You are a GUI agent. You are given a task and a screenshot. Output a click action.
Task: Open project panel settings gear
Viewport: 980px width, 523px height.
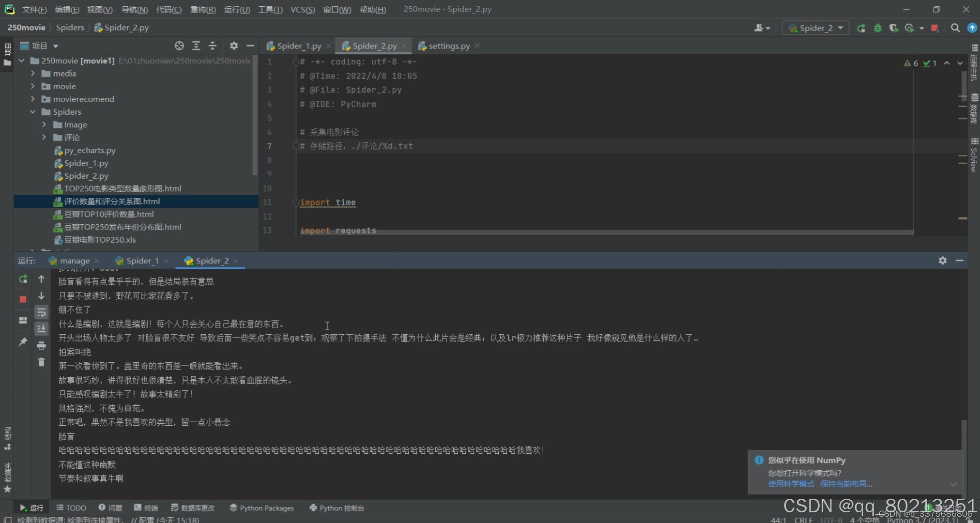[x=234, y=45]
